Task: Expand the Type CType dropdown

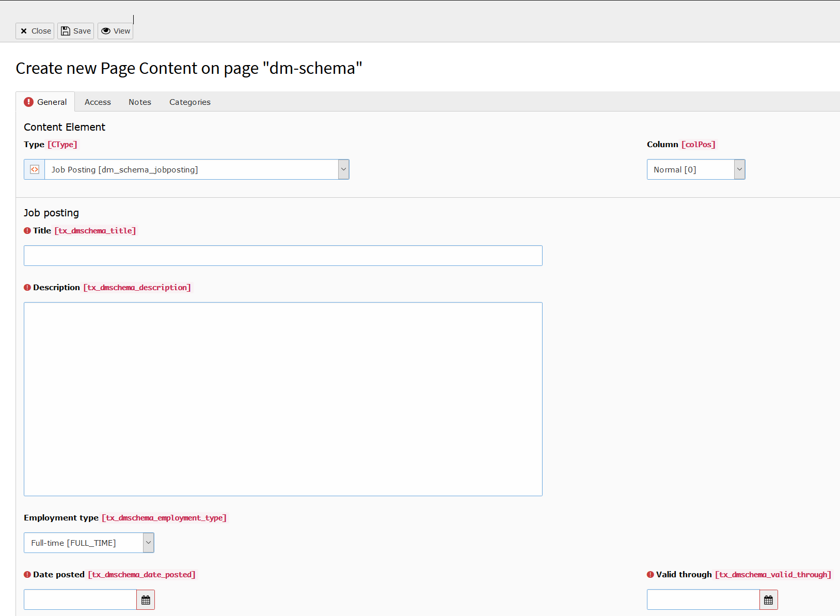Action: tap(186, 169)
